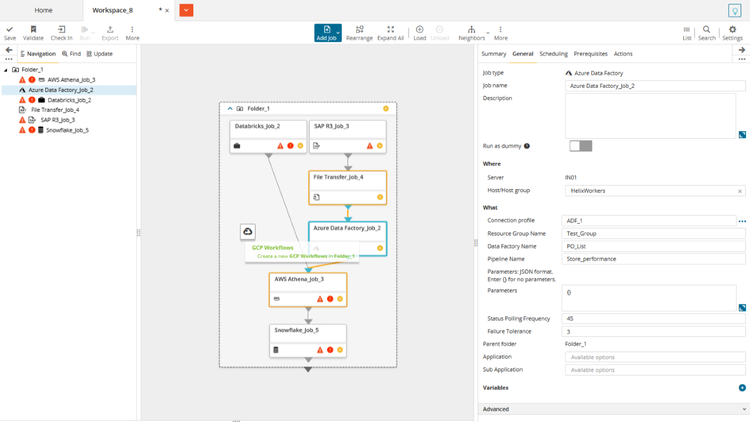Image resolution: width=750 pixels, height=422 pixels.
Task: Expand the Parameters field editor icon
Action: point(742,308)
